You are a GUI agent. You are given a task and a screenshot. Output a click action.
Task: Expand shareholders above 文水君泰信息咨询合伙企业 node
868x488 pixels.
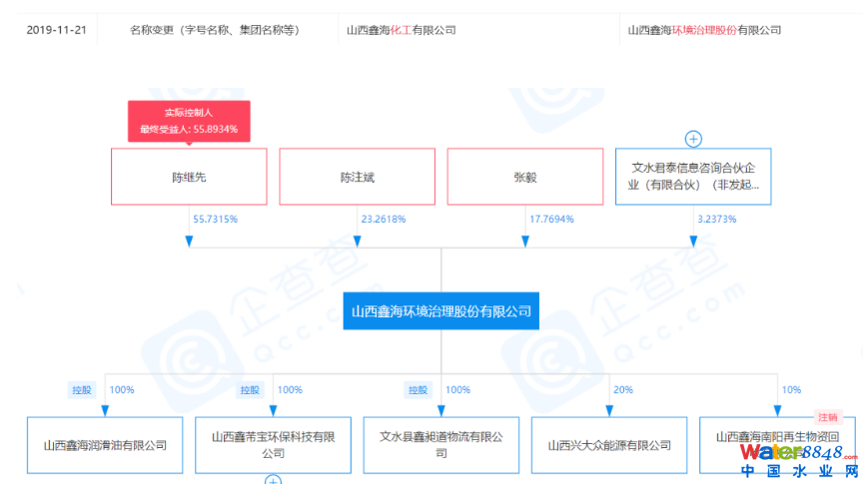tap(693, 139)
